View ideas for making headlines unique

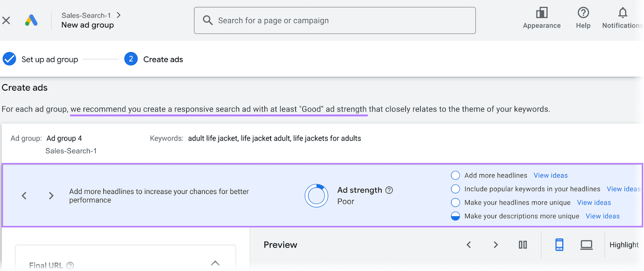point(594,203)
